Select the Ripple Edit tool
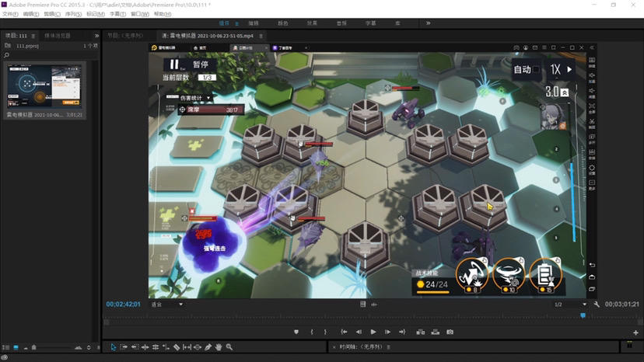This screenshot has height=362, width=644. click(x=145, y=347)
